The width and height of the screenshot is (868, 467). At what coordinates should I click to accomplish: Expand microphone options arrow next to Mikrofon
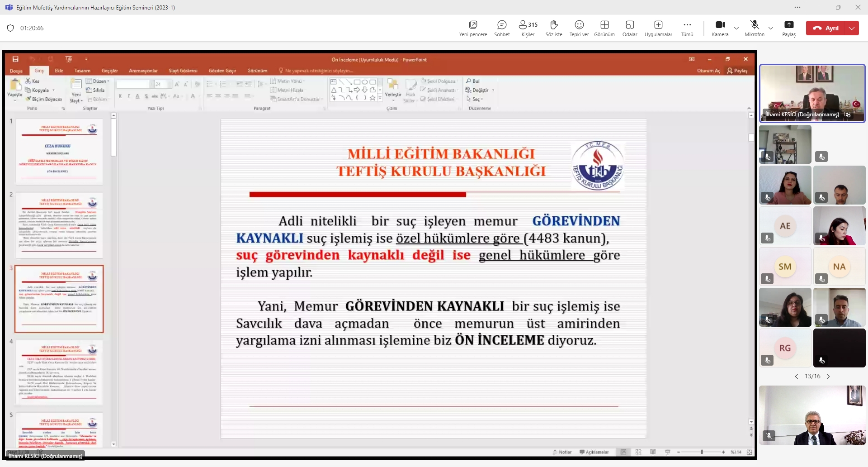click(771, 28)
